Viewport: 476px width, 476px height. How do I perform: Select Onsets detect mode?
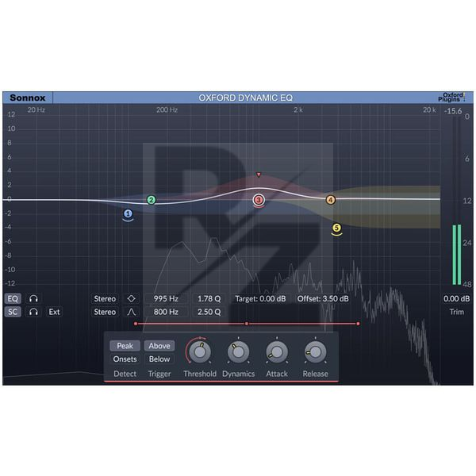pyautogui.click(x=125, y=359)
